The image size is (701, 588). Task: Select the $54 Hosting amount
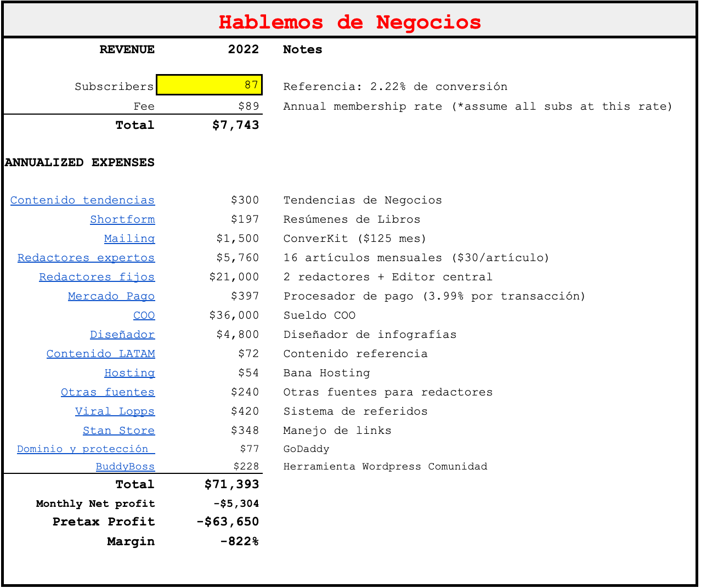(x=248, y=373)
